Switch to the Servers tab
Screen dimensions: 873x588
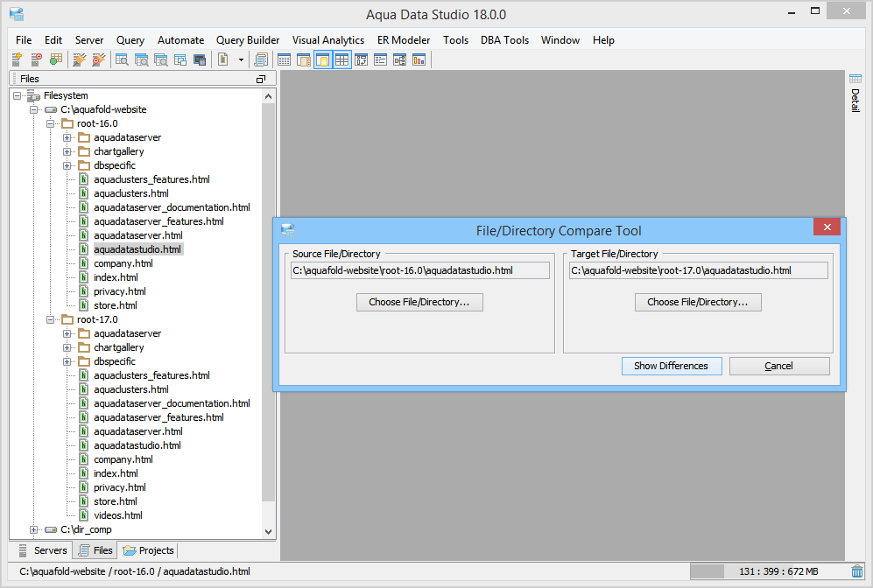click(x=50, y=550)
